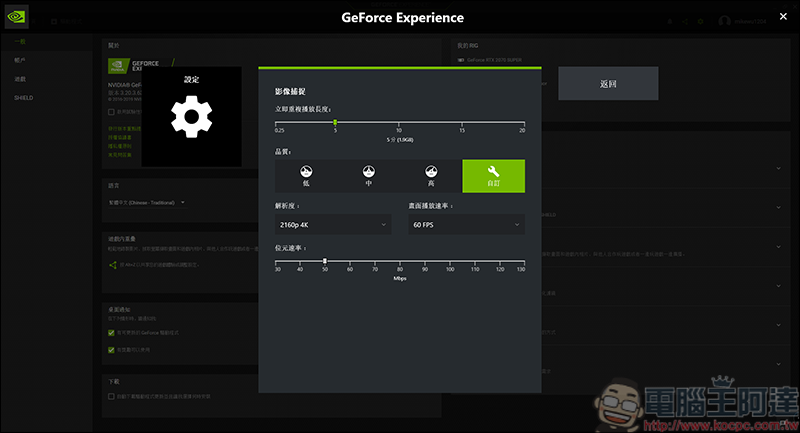Click the 返回 back button
The image size is (800, 433).
[608, 83]
